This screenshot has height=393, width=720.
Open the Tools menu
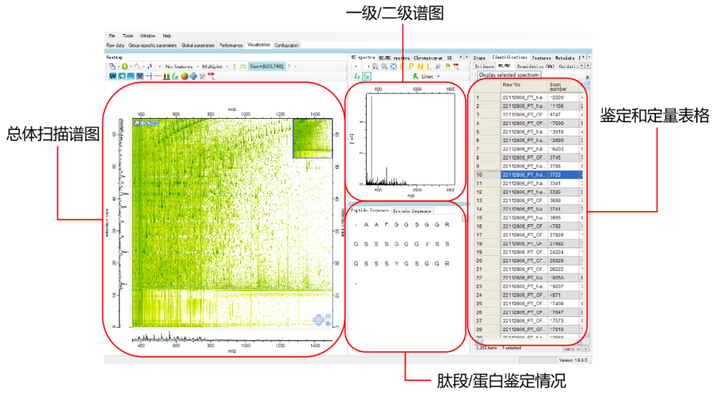[x=128, y=35]
